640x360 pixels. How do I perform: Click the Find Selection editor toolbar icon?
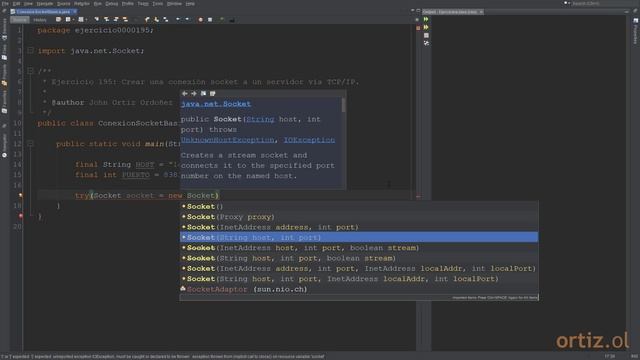[97, 20]
